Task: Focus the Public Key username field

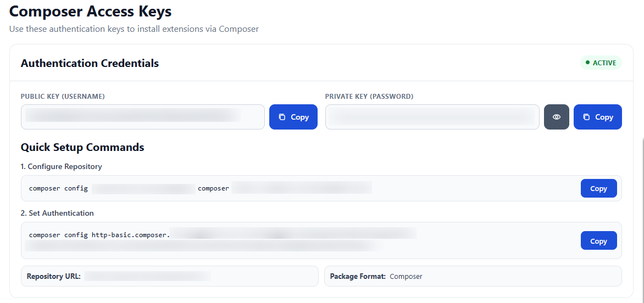Action: [x=143, y=117]
